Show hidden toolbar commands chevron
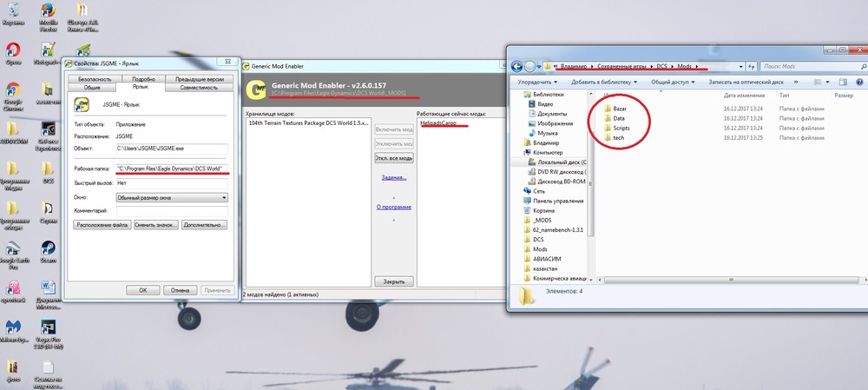 [795, 82]
